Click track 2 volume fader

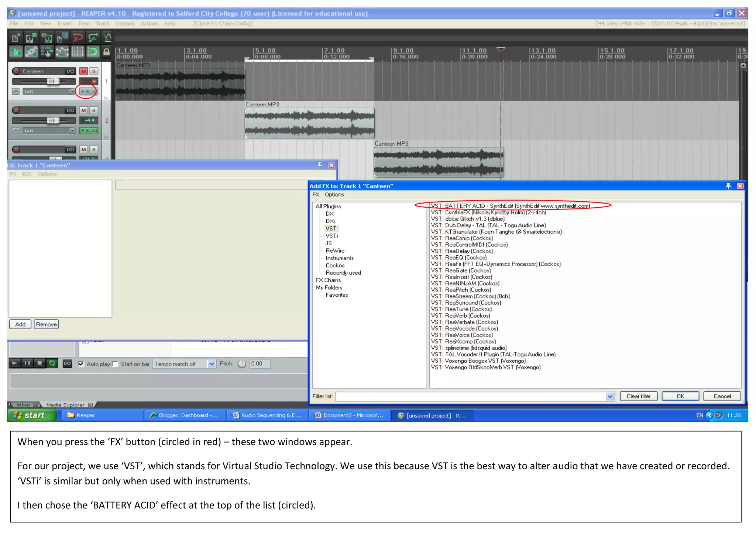coord(53,120)
